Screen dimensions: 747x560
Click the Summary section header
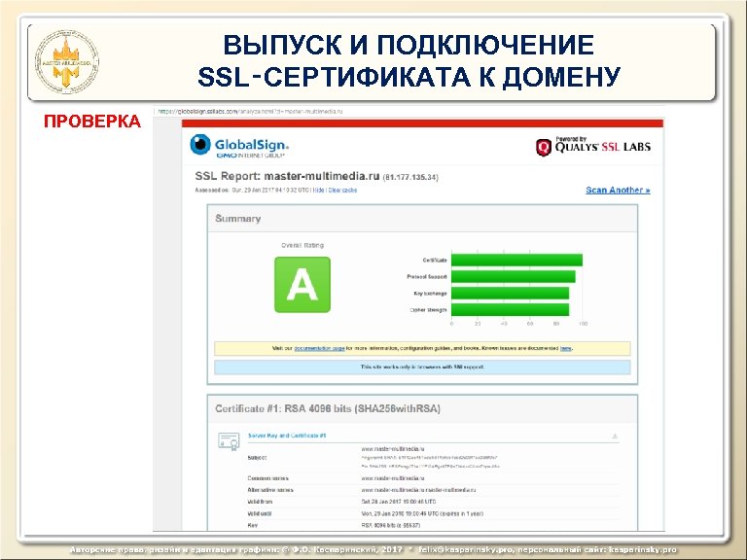[422, 219]
